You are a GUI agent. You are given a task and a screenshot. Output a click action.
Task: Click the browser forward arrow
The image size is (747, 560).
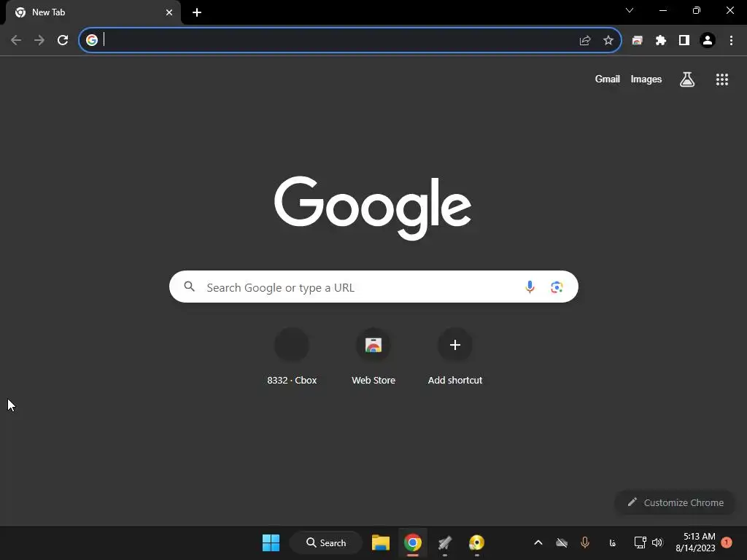pos(39,40)
